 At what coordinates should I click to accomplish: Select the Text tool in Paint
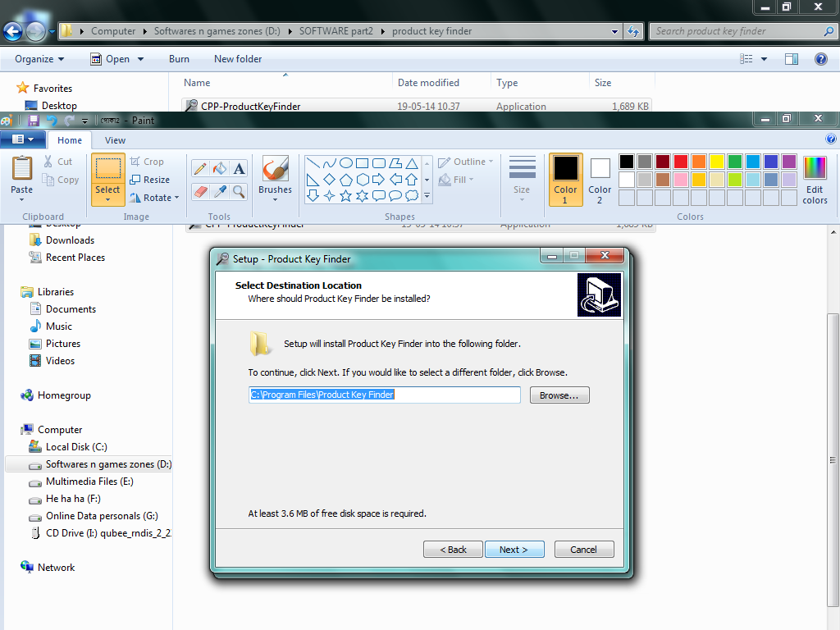(x=239, y=168)
